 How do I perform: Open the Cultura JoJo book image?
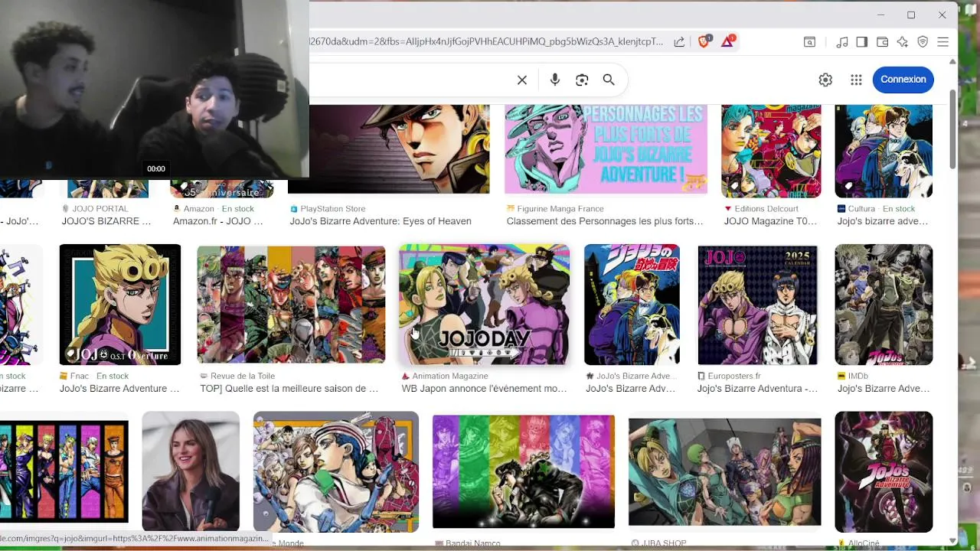(x=884, y=152)
